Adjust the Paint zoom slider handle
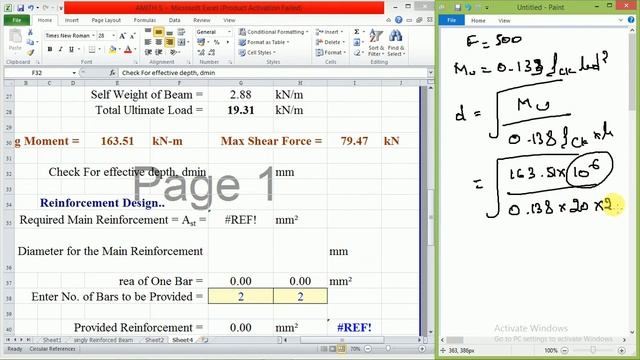Screen dimensions: 640x360 (593, 350)
